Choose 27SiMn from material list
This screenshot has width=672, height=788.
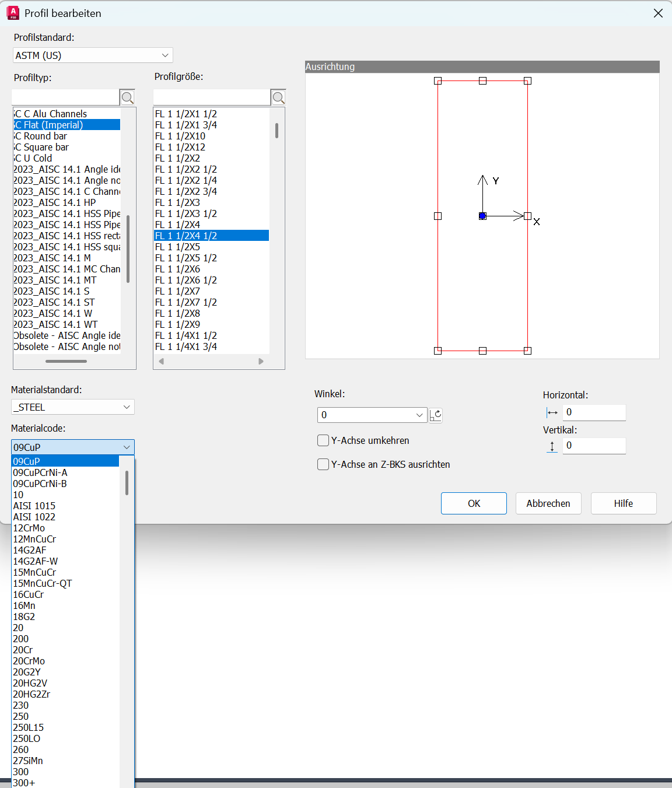(65, 761)
